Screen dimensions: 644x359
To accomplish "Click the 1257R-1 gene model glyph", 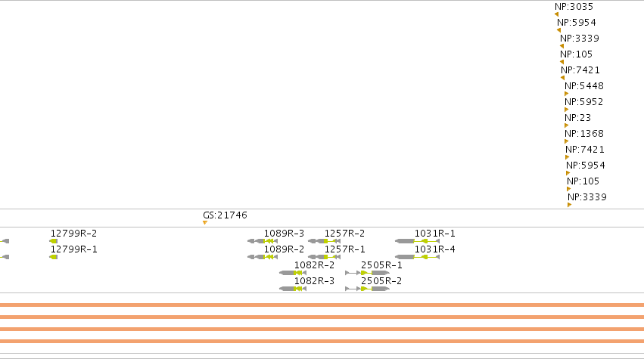I will pos(324,257).
